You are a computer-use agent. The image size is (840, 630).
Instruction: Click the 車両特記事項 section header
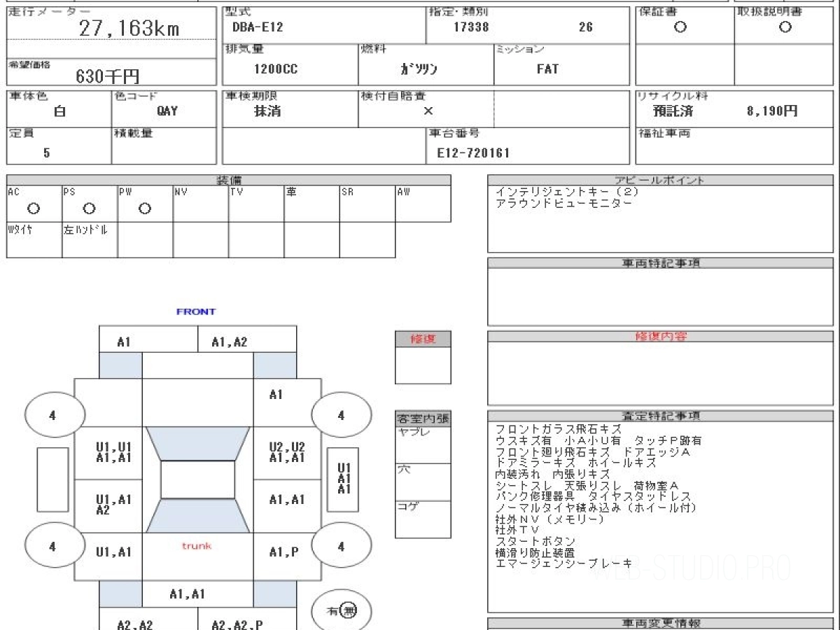point(660,262)
